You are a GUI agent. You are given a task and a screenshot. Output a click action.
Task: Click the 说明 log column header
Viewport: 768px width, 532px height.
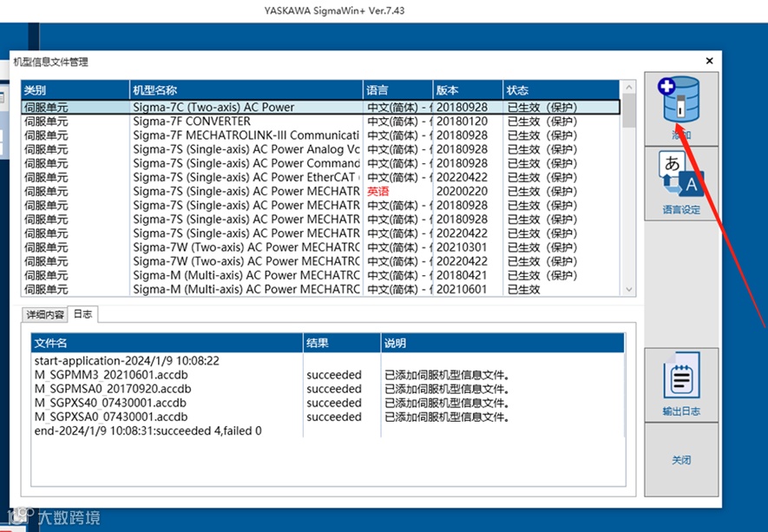pos(502,343)
